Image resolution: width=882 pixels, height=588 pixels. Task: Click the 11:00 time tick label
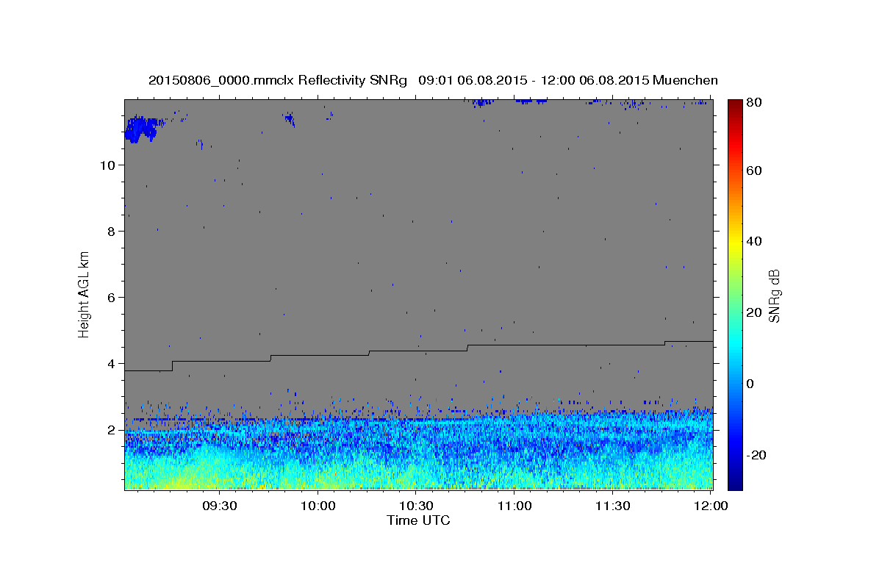[x=514, y=506]
